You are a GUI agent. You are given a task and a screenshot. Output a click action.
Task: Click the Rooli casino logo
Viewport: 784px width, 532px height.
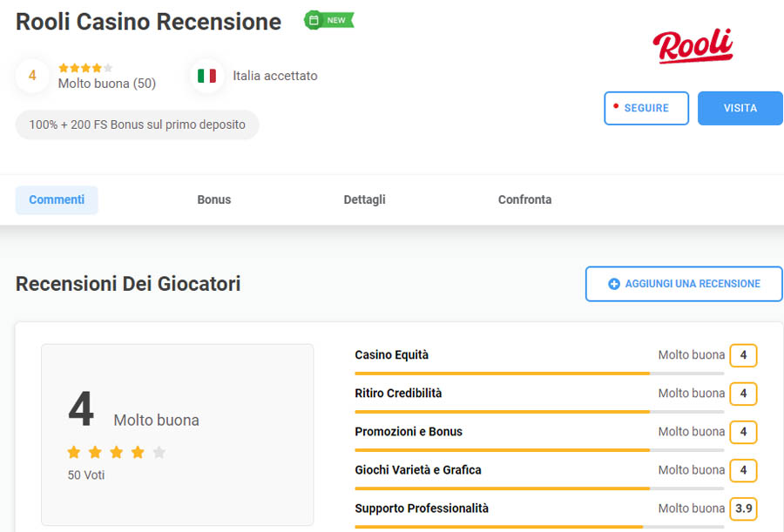[x=693, y=45]
